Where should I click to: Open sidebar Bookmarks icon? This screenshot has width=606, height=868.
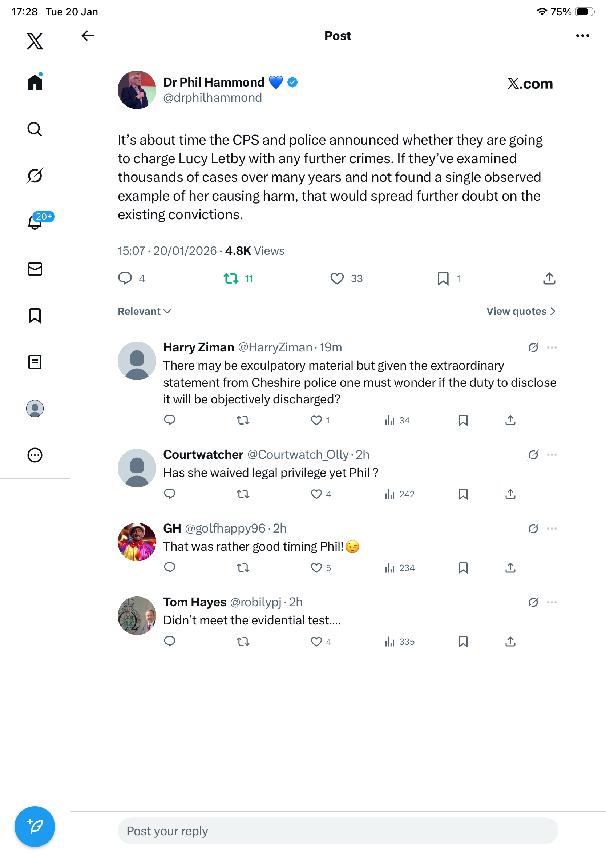coord(35,316)
